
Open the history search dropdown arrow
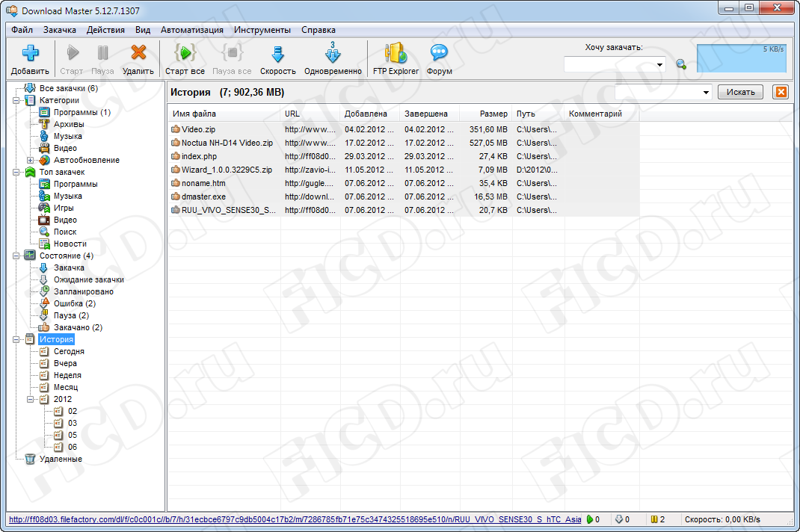706,93
